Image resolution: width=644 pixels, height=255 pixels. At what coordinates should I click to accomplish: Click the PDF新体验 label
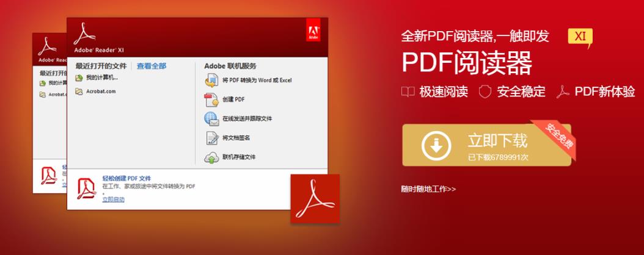point(604,92)
